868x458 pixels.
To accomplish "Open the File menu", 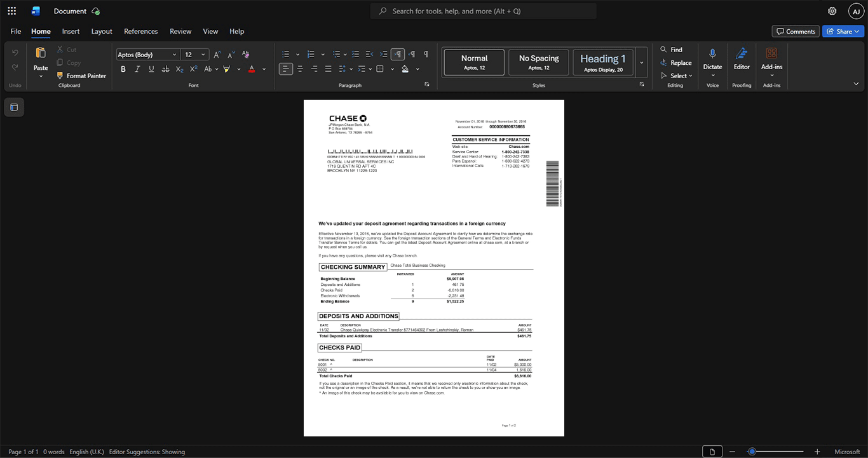I will pyautogui.click(x=16, y=31).
